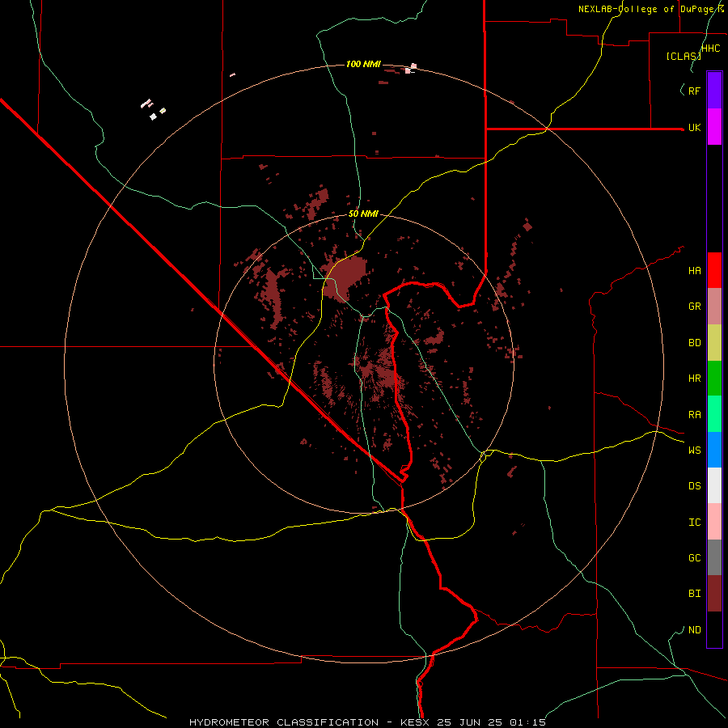Viewport: 728px width, 728px height.
Task: Click the pink IC echo near the 100 NMI label
Action: tap(410, 69)
